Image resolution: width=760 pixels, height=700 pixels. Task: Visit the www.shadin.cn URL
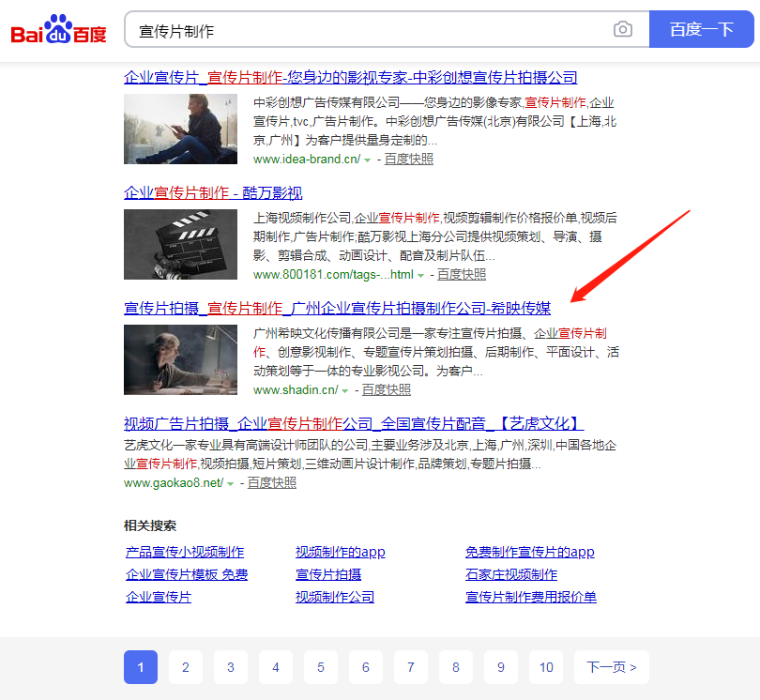click(296, 389)
